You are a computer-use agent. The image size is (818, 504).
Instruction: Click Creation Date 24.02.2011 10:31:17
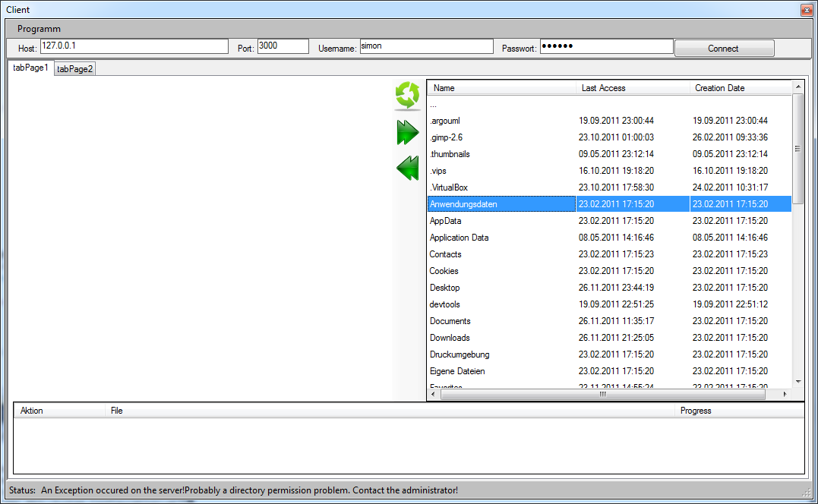point(731,187)
